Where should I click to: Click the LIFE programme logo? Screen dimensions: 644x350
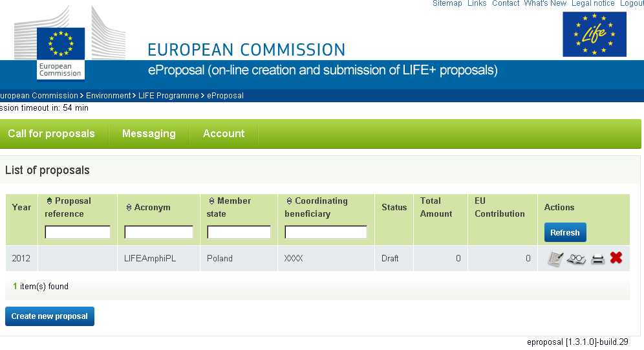(x=594, y=34)
